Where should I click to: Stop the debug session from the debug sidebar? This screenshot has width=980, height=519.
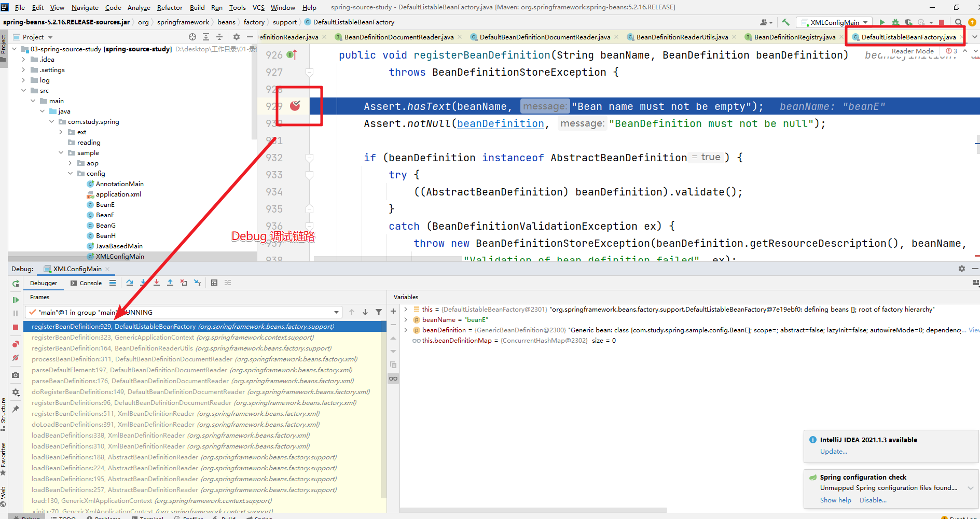click(16, 327)
